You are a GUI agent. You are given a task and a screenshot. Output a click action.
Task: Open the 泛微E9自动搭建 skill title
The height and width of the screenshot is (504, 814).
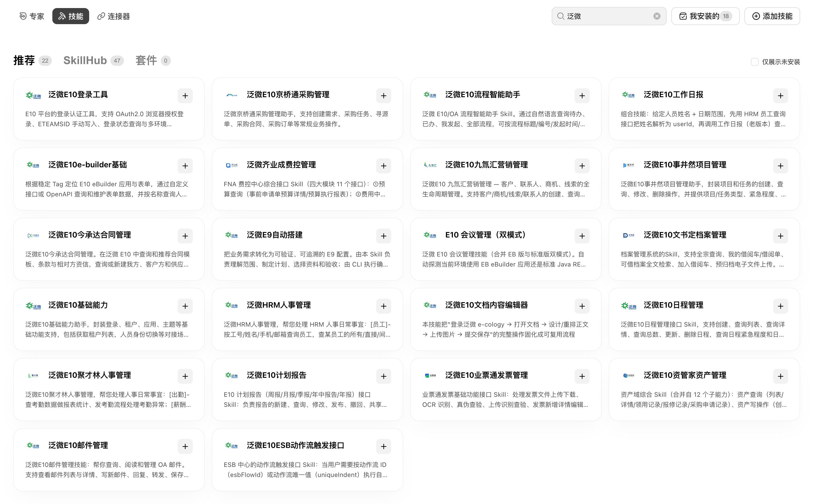(274, 235)
